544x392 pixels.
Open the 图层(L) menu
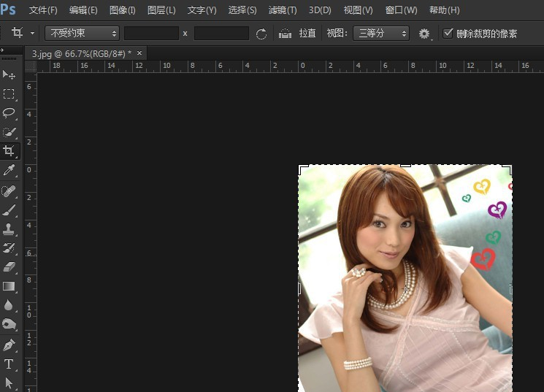coord(161,10)
